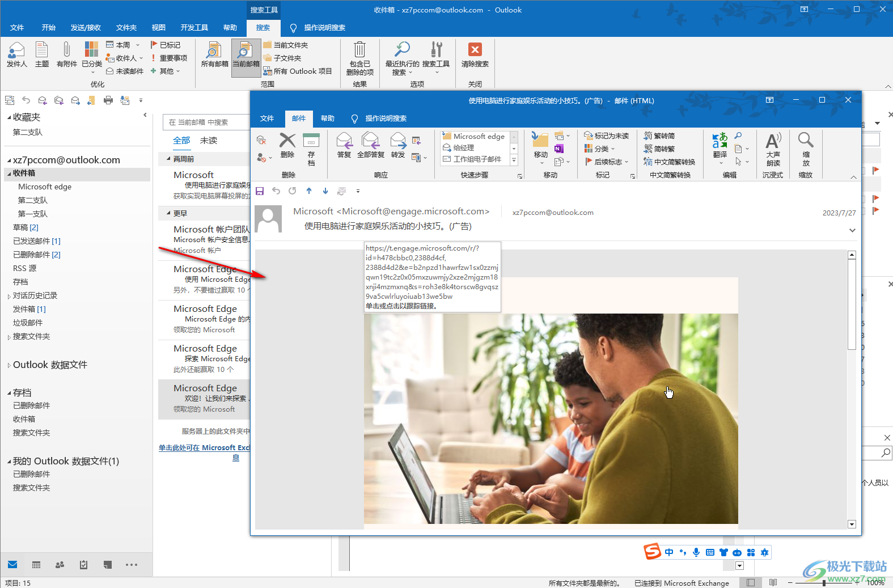Toggle 所有 Outlook 项目 scope
Image resolution: width=893 pixels, height=588 pixels.
(x=298, y=71)
